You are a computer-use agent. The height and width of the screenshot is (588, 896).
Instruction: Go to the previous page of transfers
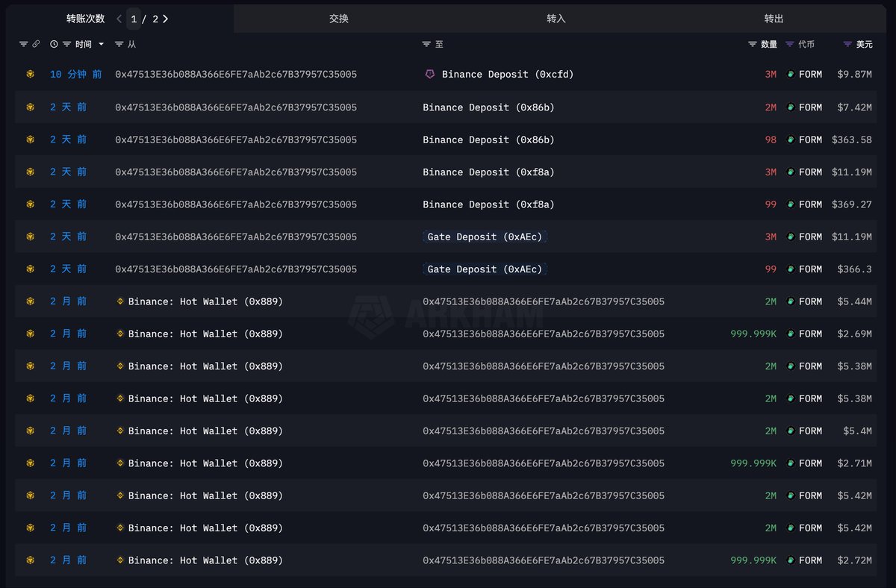pos(119,19)
